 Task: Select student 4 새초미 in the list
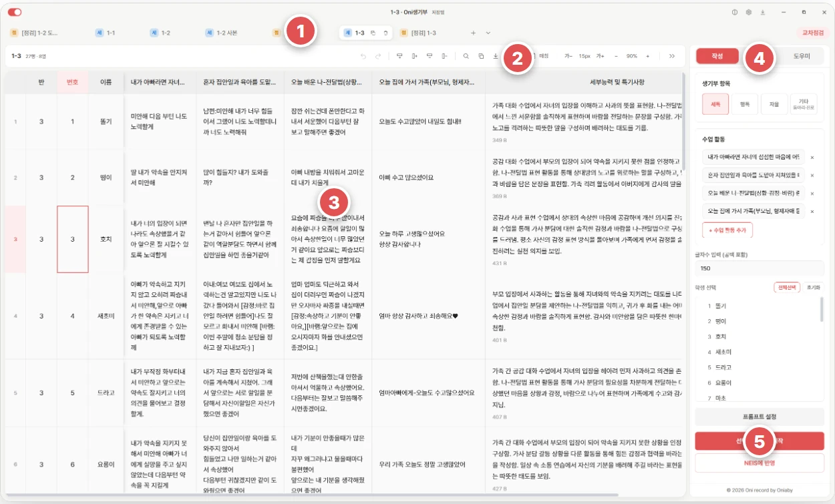(719, 352)
